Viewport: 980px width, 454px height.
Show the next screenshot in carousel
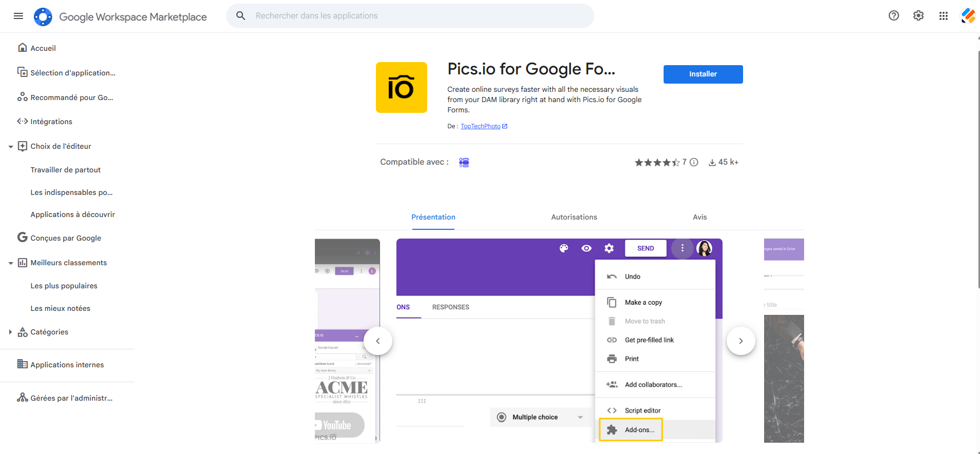tap(741, 341)
